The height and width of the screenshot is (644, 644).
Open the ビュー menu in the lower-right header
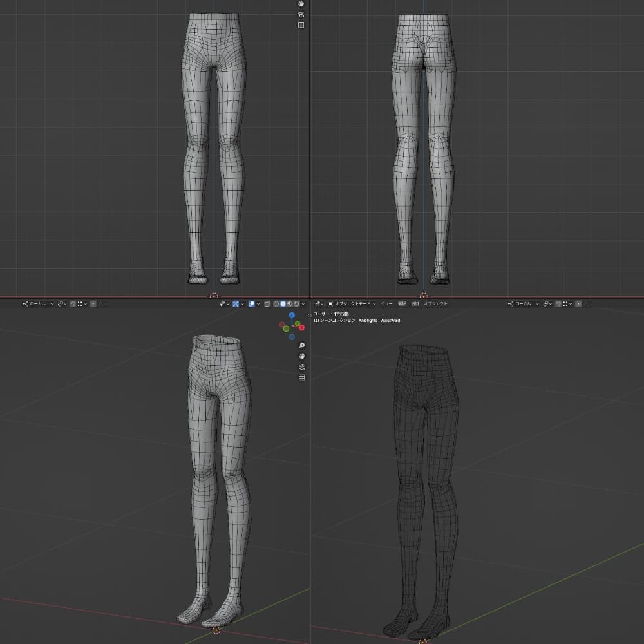tap(386, 304)
